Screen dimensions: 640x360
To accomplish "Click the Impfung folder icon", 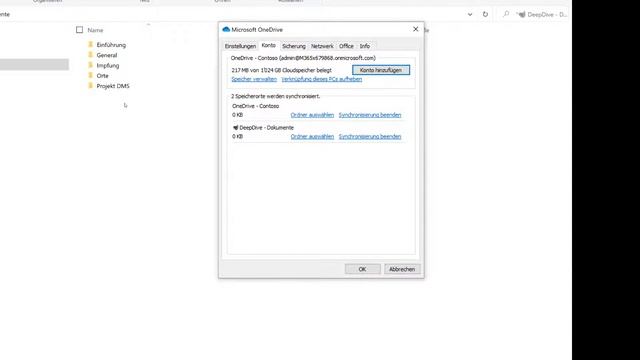I will [91, 65].
